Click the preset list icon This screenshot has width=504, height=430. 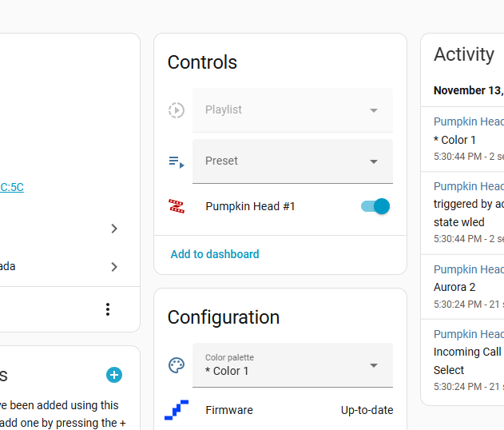(x=177, y=161)
